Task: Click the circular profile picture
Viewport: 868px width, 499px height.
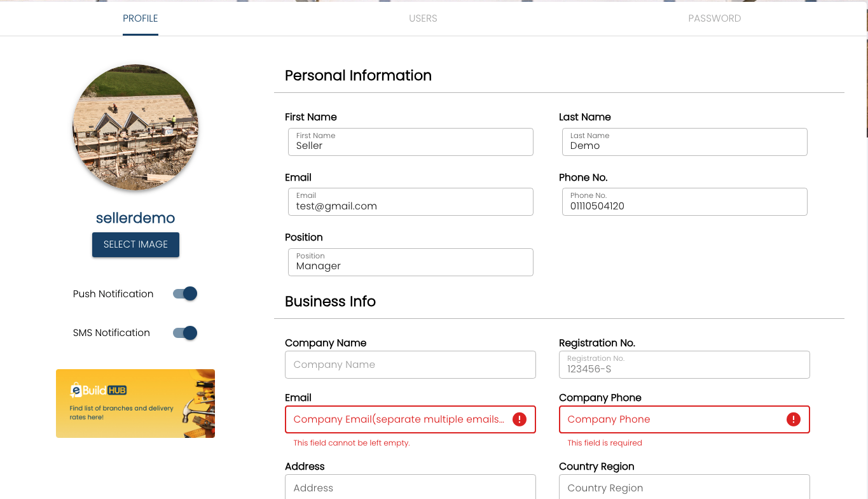Action: coord(135,127)
